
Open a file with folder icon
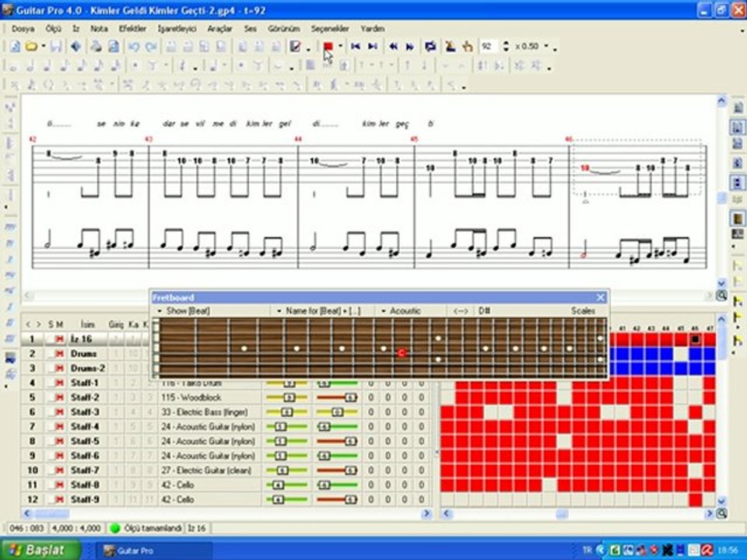[x=31, y=46]
